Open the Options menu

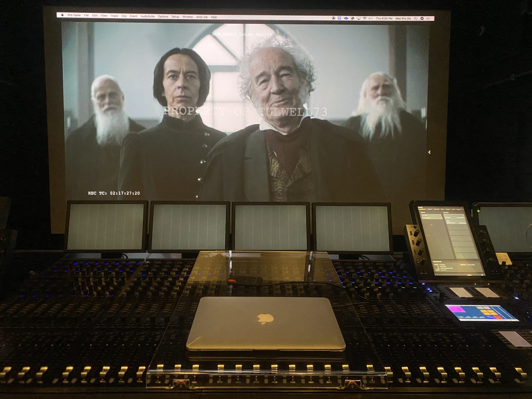[x=163, y=16]
